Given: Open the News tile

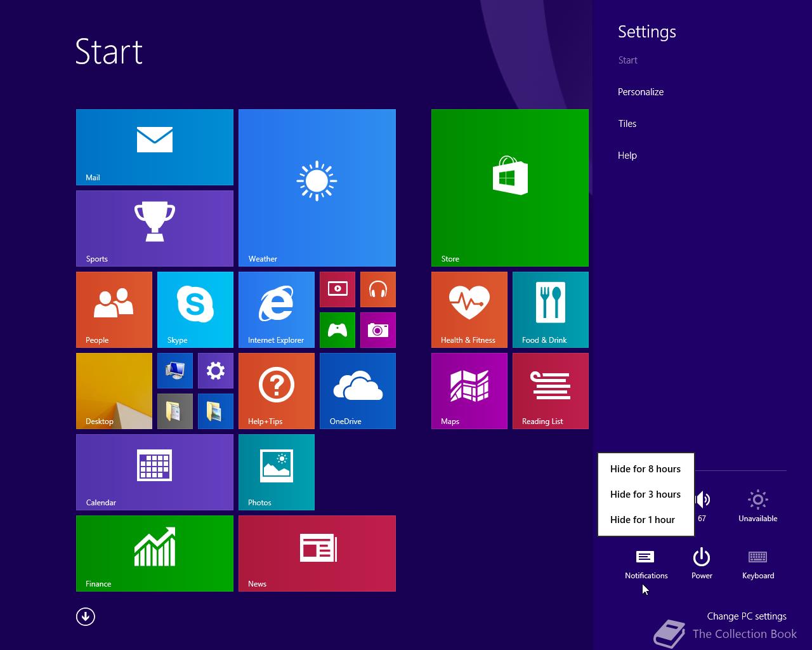Looking at the screenshot, I should (x=317, y=554).
